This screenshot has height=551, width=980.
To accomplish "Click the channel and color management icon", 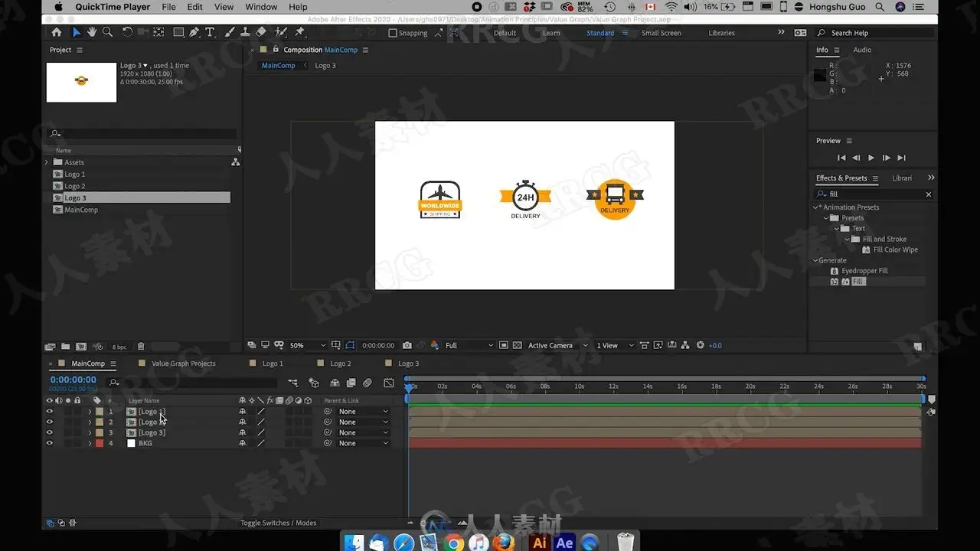I will click(434, 345).
